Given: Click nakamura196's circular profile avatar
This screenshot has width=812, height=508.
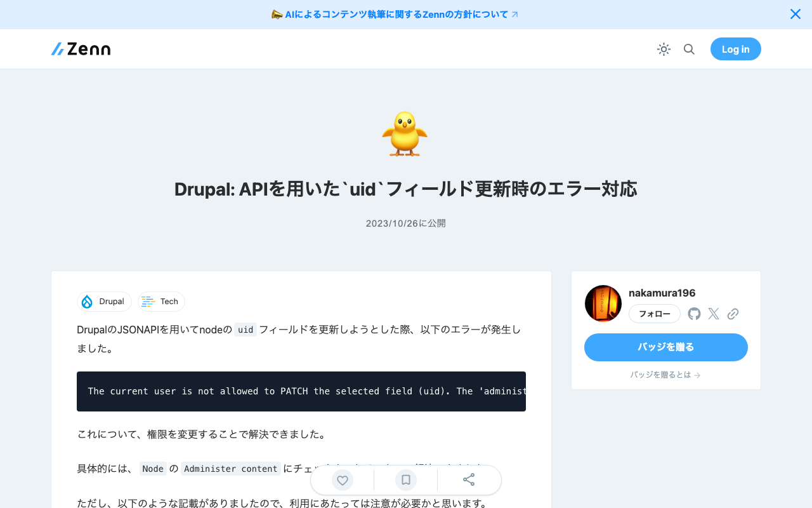Looking at the screenshot, I should tap(603, 303).
